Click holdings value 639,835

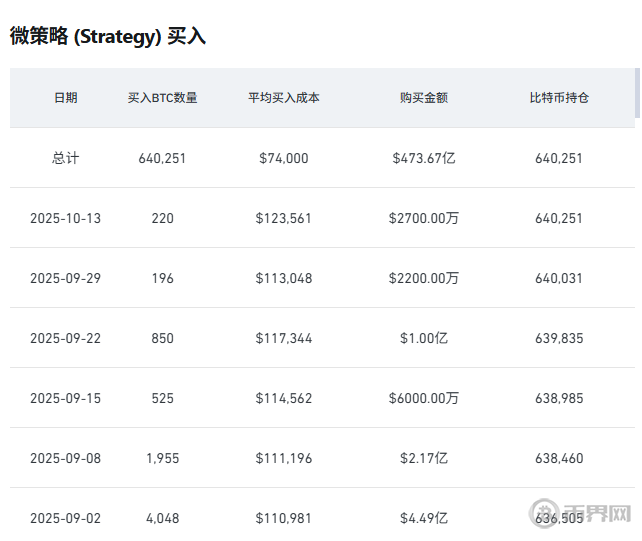tap(559, 338)
